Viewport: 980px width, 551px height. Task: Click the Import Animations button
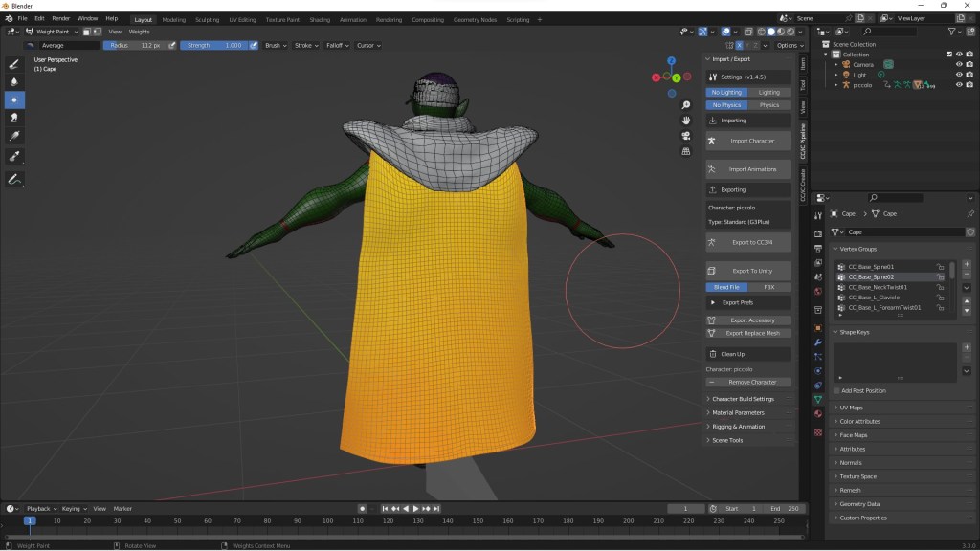coord(748,169)
